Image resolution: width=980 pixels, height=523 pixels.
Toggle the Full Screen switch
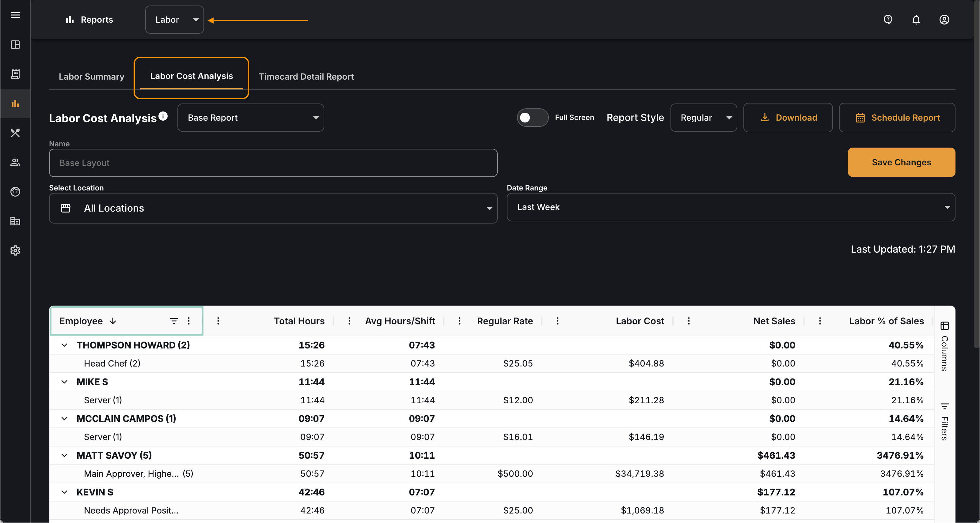pyautogui.click(x=532, y=118)
